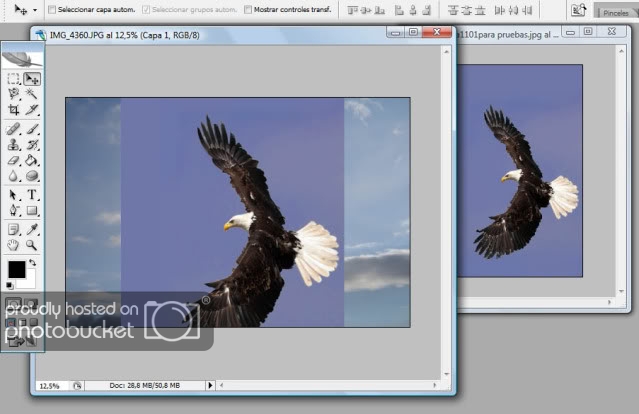Screen dimensions: 639x414
Task: Expand the status bar info arrow menu
Action: 210,385
